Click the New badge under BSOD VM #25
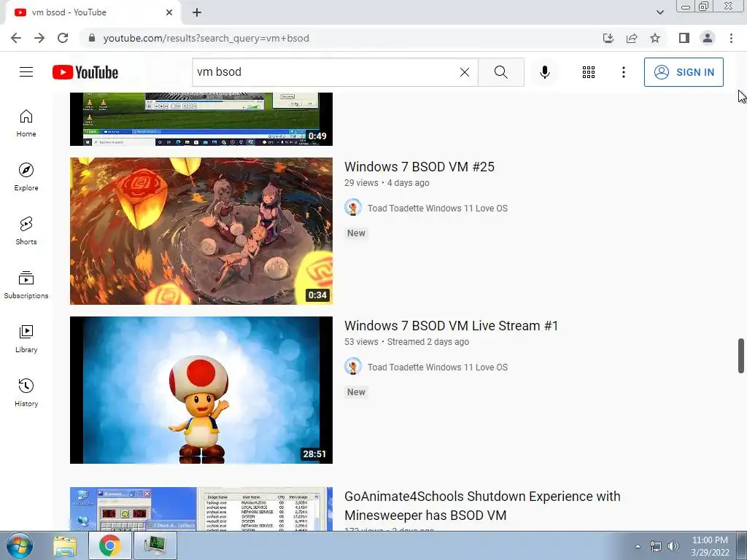 click(x=356, y=233)
